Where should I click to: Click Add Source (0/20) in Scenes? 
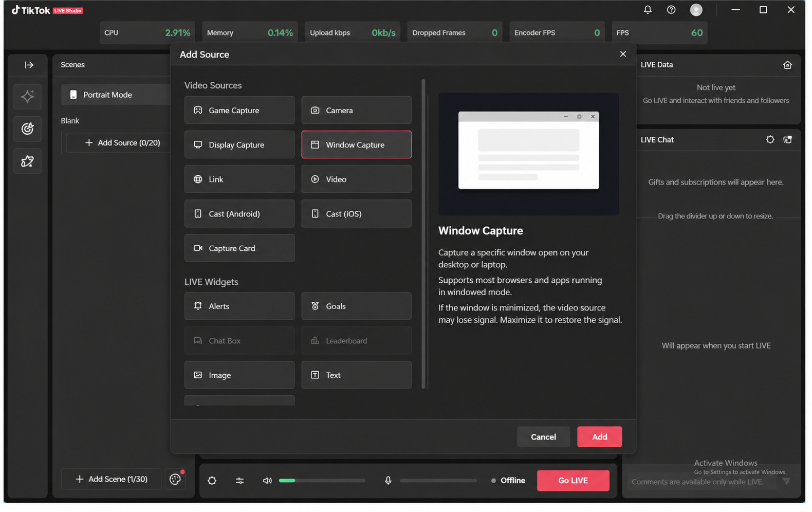pyautogui.click(x=123, y=142)
